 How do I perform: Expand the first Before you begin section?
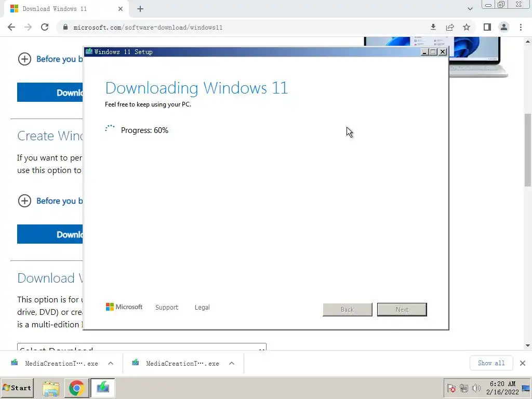(50, 59)
